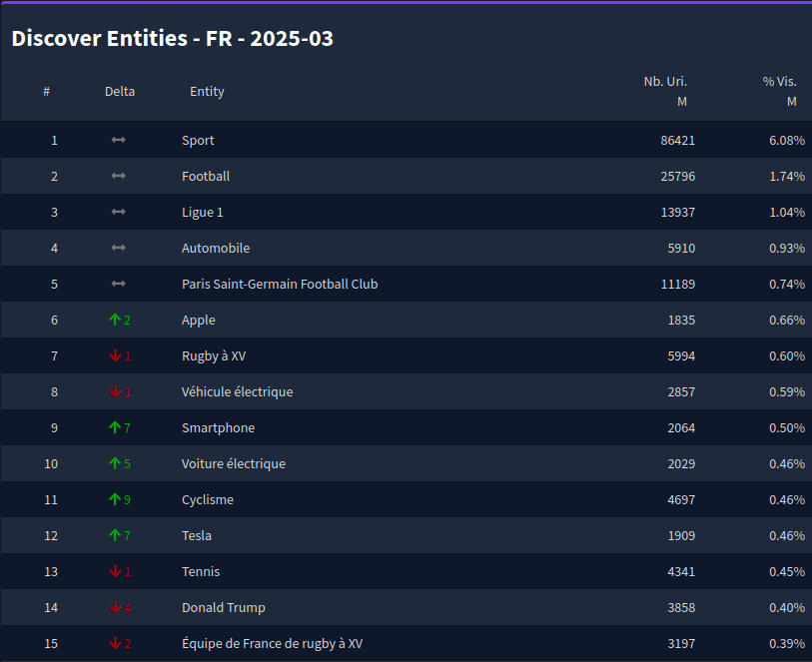Click the unchanged-rank arrow icon in Sport row

(119, 140)
